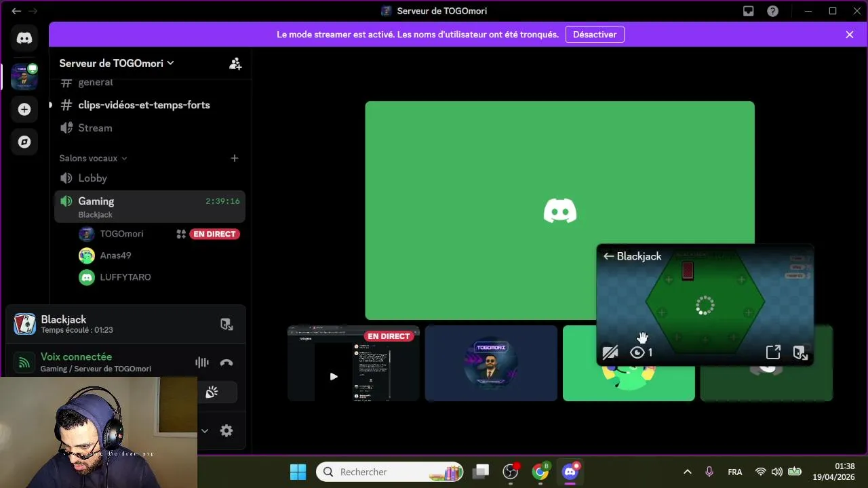Open OBS Studio from taskbar

511,472
